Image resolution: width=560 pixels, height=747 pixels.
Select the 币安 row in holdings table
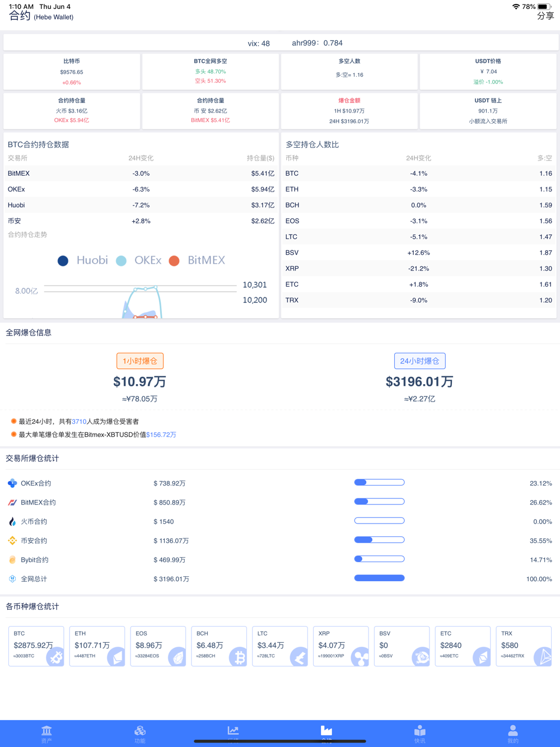(141, 221)
